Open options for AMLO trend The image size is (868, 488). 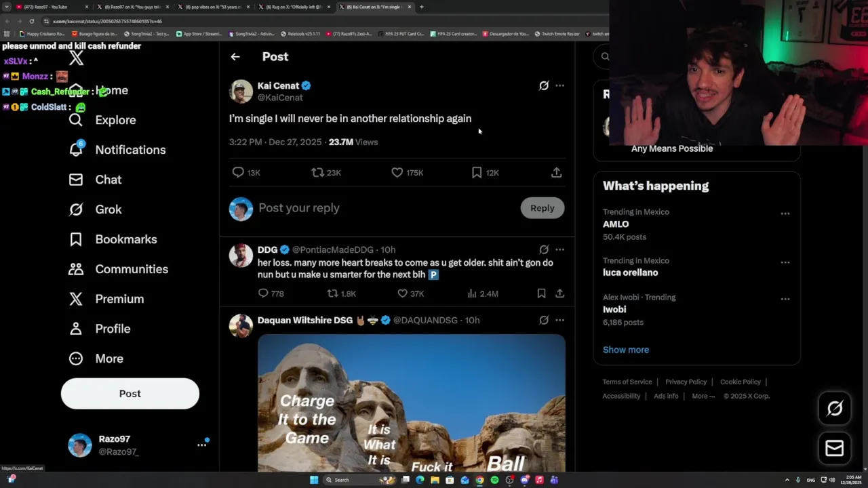click(785, 213)
